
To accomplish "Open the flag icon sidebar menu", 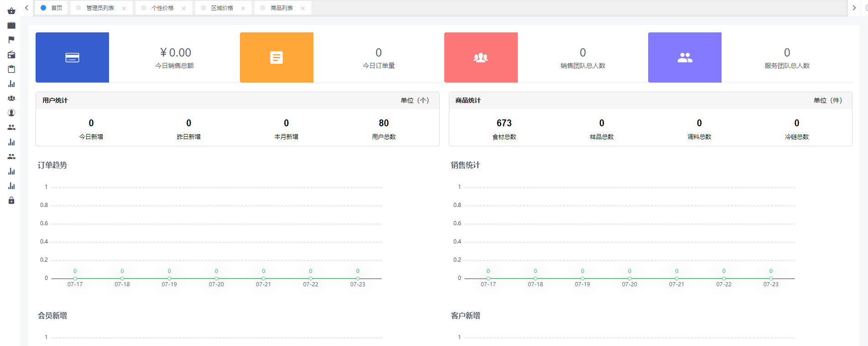I will coord(11,40).
